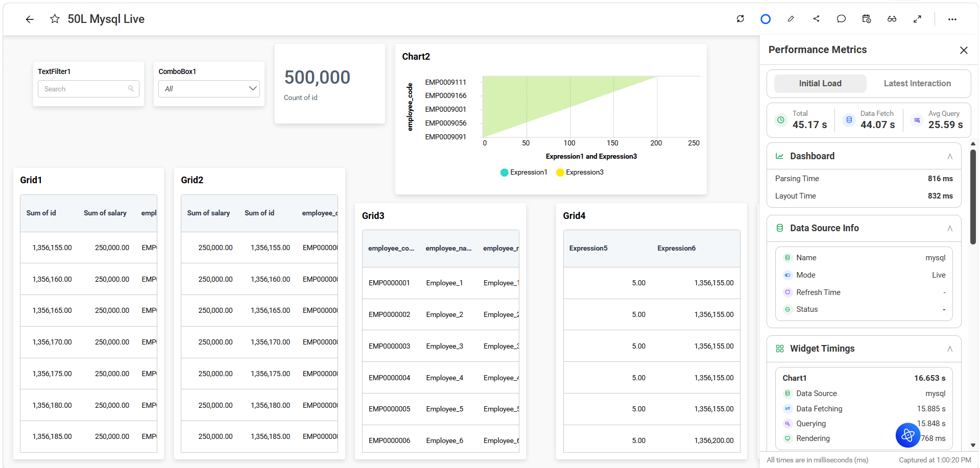Image resolution: width=980 pixels, height=468 pixels.
Task: Click the blue circle performance indicator
Action: coord(765,19)
